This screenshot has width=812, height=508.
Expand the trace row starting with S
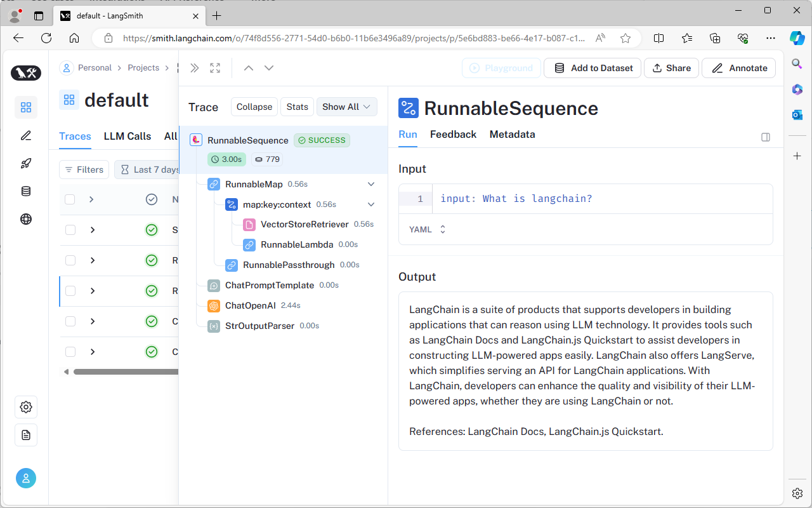tap(93, 230)
